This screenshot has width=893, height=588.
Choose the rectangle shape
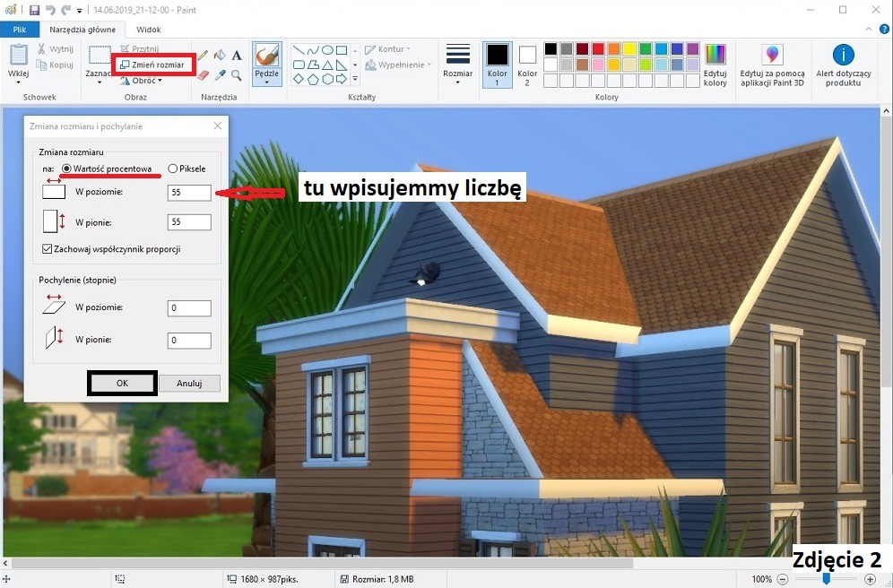341,50
